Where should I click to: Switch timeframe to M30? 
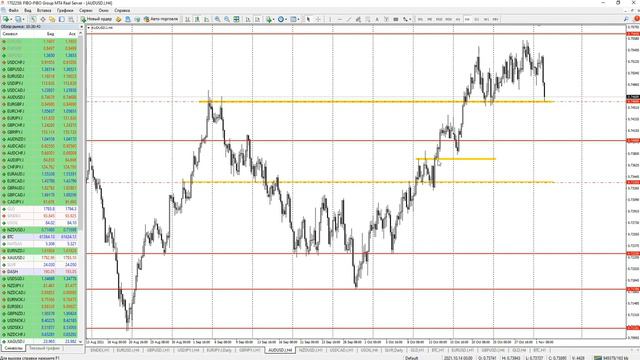point(449,19)
